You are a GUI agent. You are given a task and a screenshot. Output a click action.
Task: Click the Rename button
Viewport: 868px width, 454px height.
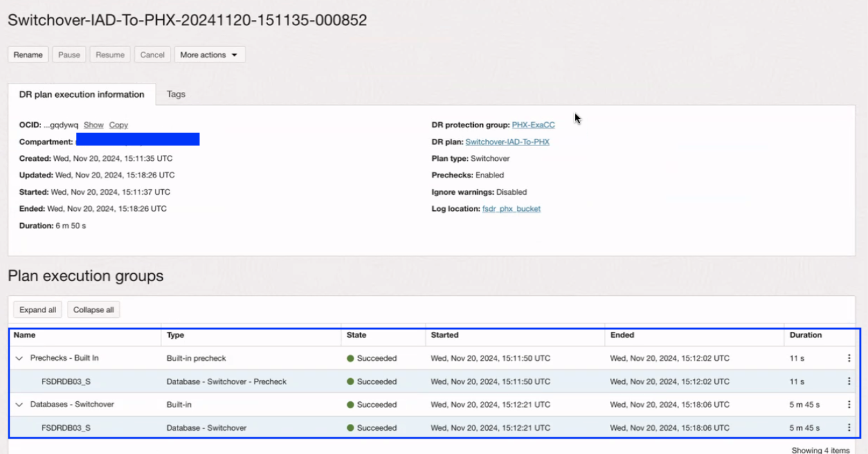click(x=28, y=55)
